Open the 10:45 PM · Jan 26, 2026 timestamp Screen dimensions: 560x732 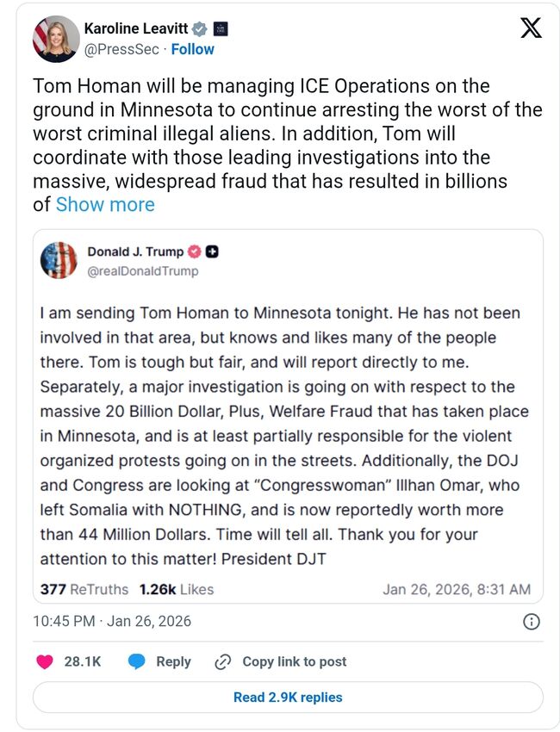coord(112,621)
